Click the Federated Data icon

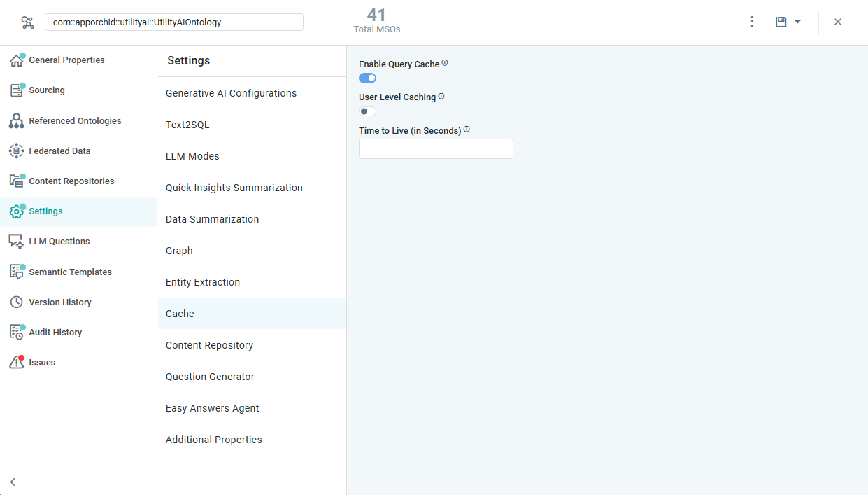tap(16, 151)
